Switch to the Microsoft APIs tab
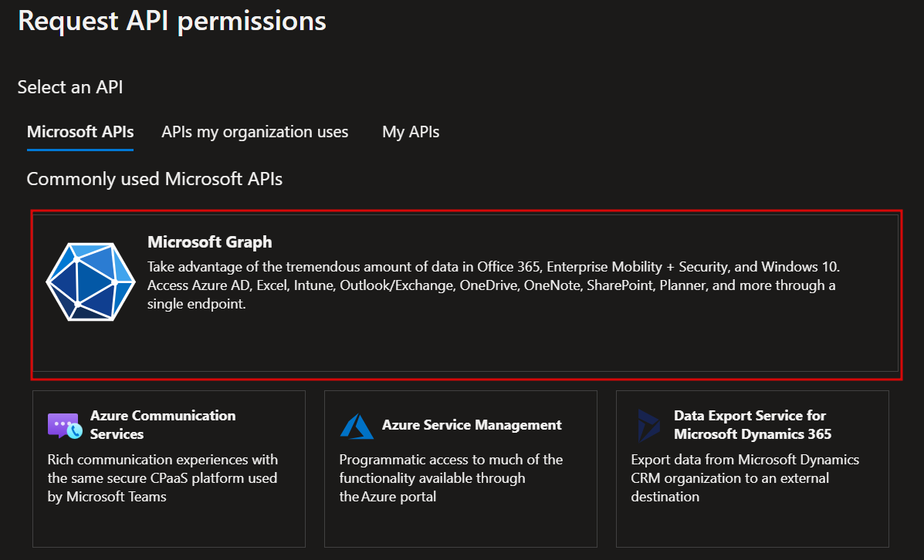The image size is (924, 560). [x=80, y=132]
